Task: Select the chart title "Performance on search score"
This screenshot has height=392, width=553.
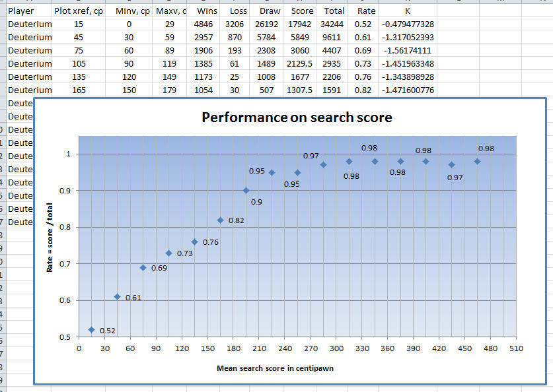Action: pos(297,117)
